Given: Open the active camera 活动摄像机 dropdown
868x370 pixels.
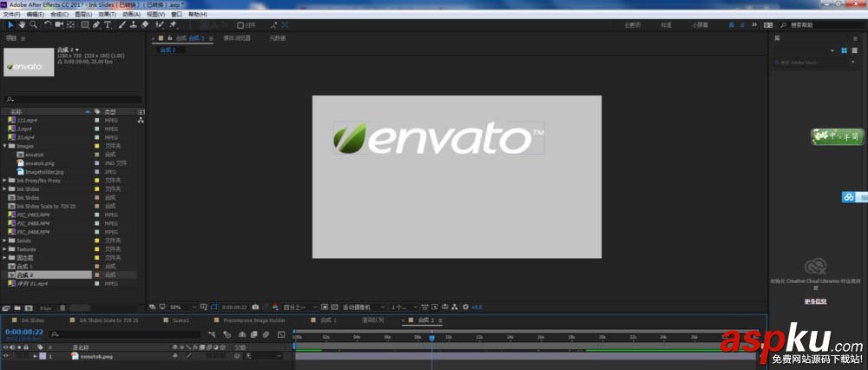Looking at the screenshot, I should [364, 307].
